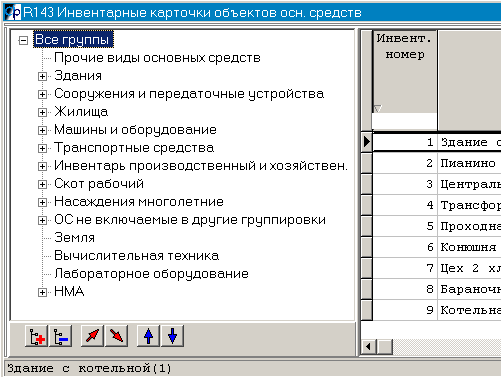
Task: Click the Котельна row cell
Action: (x=470, y=310)
